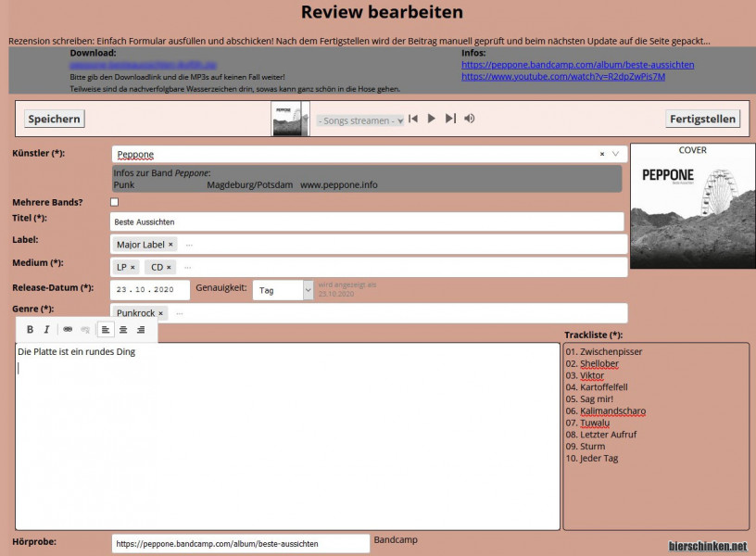This screenshot has height=556, width=756.
Task: Tick the Mehrere Bands checkbox
Action: coord(114,202)
